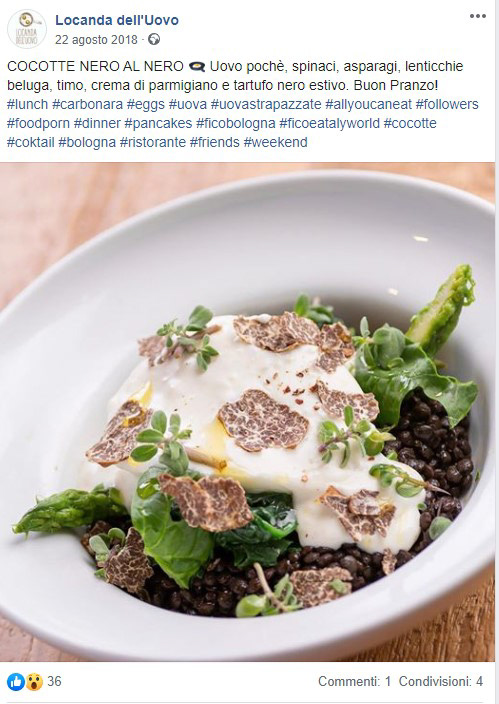
Task: Open the #cocotte hashtag
Action: pyautogui.click(x=410, y=123)
